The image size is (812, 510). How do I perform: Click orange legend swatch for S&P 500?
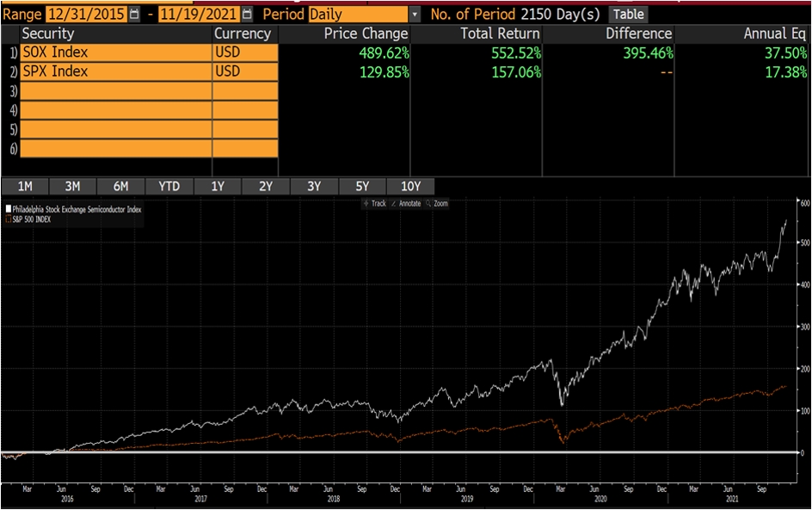coord(9,219)
